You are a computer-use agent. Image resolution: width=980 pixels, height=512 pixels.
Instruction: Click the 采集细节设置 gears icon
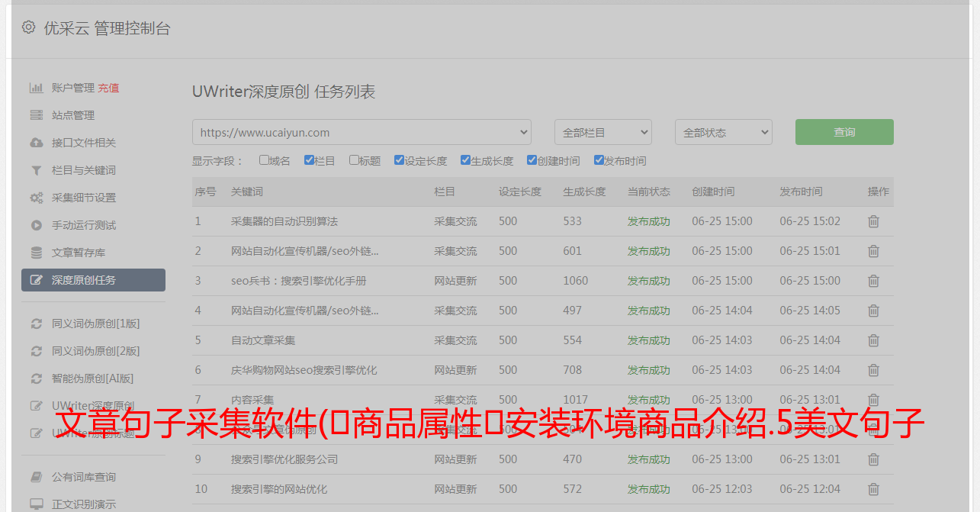36,198
